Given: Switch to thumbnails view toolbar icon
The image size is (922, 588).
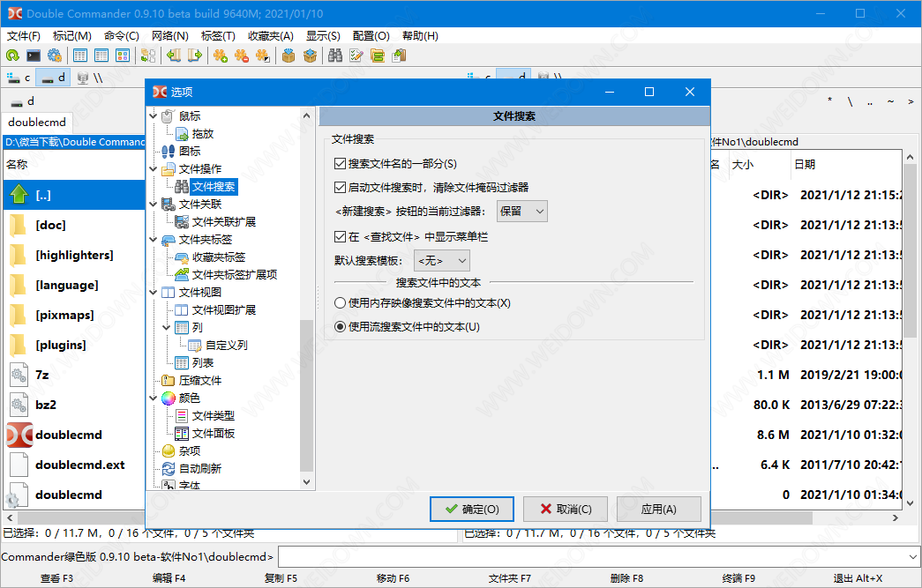Looking at the screenshot, I should tap(123, 56).
